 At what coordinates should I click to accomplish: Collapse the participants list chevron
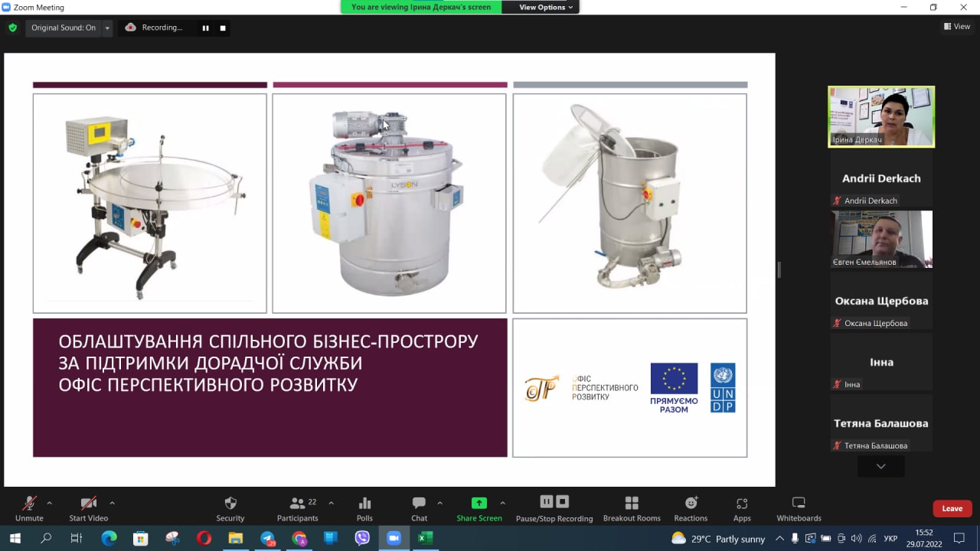tap(880, 466)
